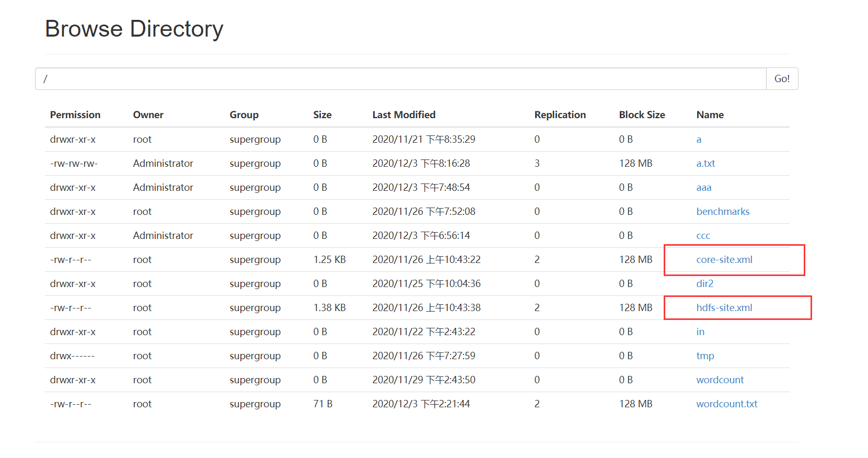Open the ccc directory link
This screenshot has height=458, width=868.
pos(703,236)
